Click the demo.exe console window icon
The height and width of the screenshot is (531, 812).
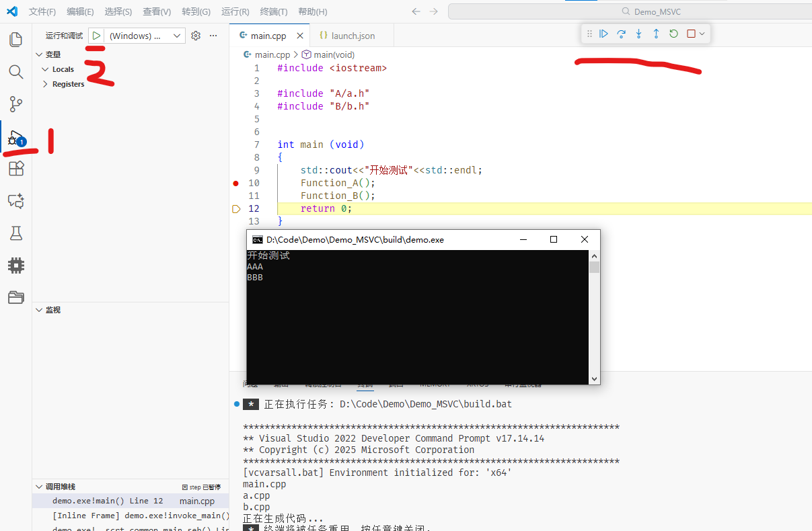pos(257,239)
